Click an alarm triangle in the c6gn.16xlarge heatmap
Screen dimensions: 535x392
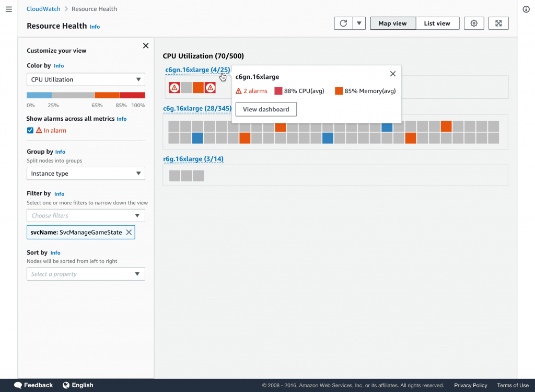174,87
